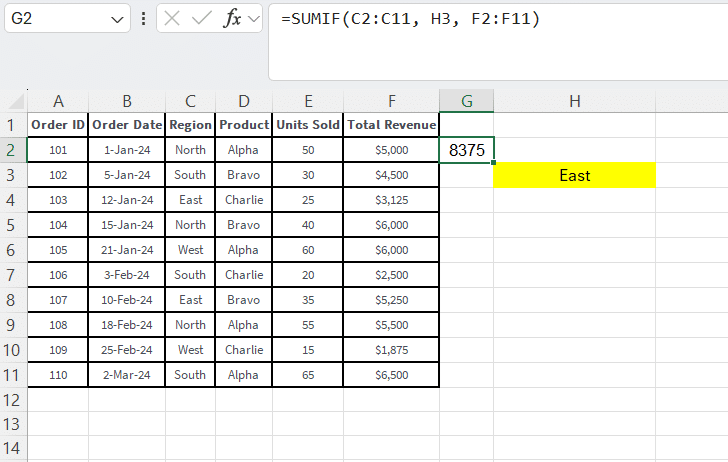Screen dimensions: 728x462
Task: Select column A header
Action: [58, 101]
